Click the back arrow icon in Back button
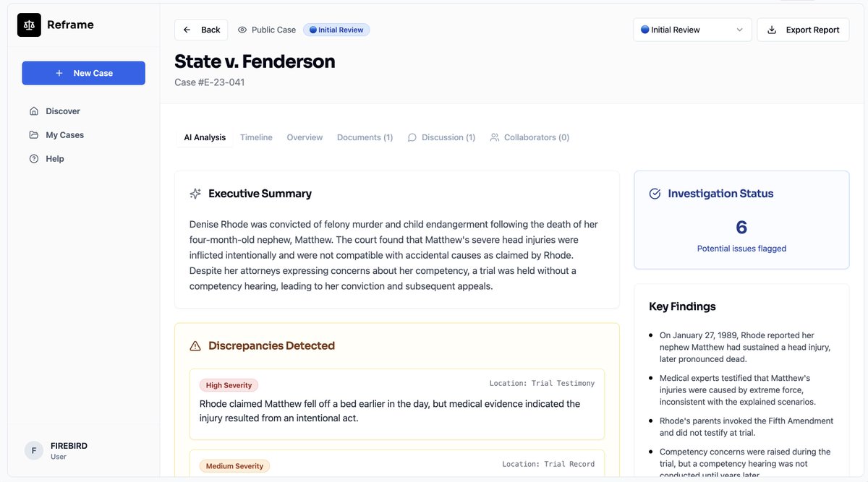The height and width of the screenshot is (482, 868). tap(187, 29)
